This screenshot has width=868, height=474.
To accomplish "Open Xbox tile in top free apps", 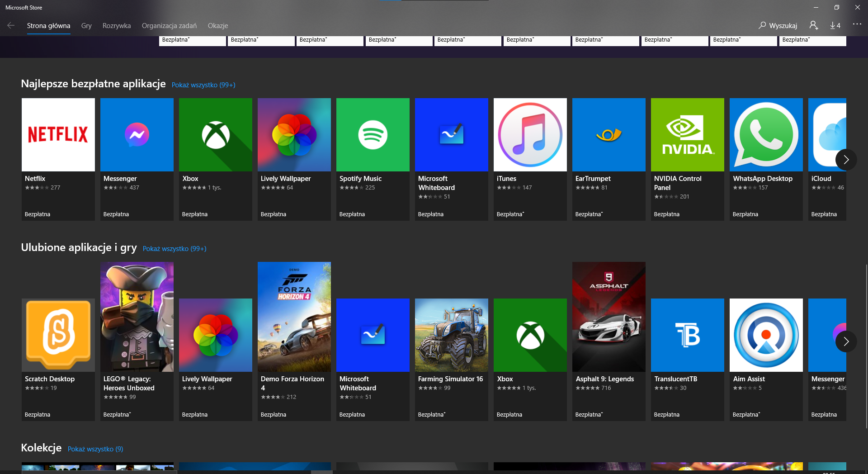I will click(x=216, y=159).
